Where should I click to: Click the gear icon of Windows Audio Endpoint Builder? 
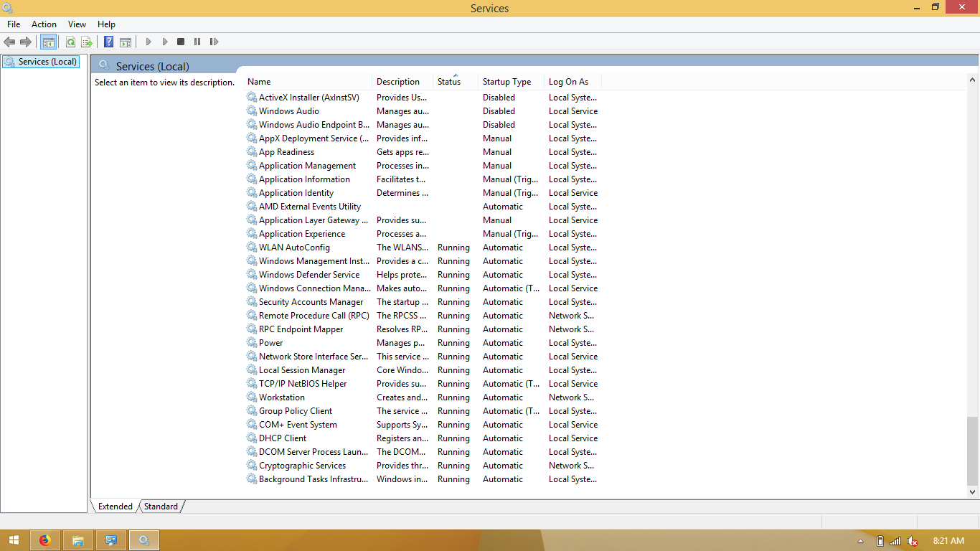pyautogui.click(x=252, y=124)
